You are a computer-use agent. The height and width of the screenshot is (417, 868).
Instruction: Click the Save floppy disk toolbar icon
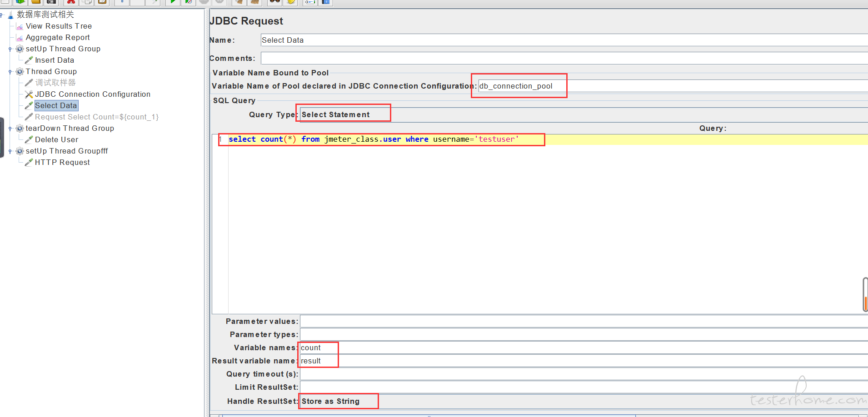point(51,2)
